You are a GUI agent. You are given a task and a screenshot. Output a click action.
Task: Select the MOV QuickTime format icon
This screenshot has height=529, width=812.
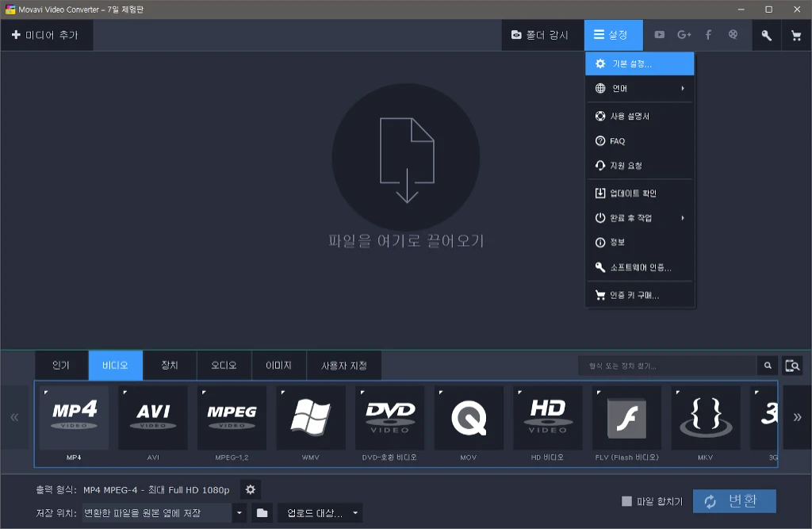[x=469, y=418]
